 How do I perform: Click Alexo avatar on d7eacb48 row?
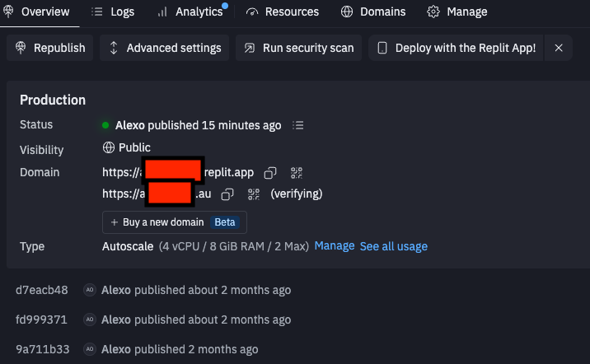pos(90,290)
